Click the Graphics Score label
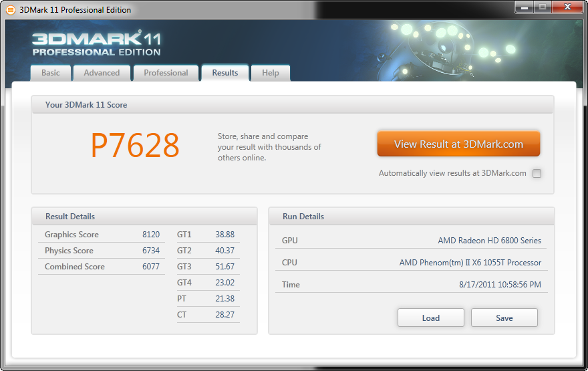This screenshot has width=588, height=371. (71, 235)
